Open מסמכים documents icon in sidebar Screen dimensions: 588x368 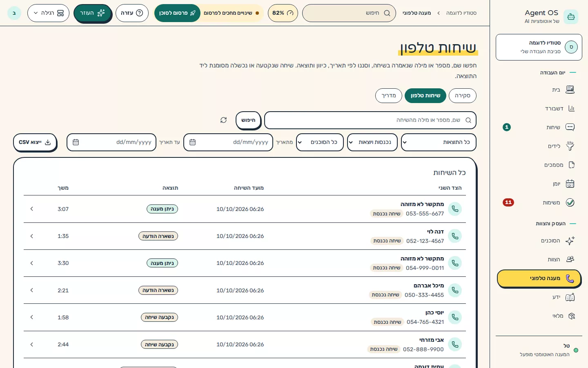[x=571, y=165]
